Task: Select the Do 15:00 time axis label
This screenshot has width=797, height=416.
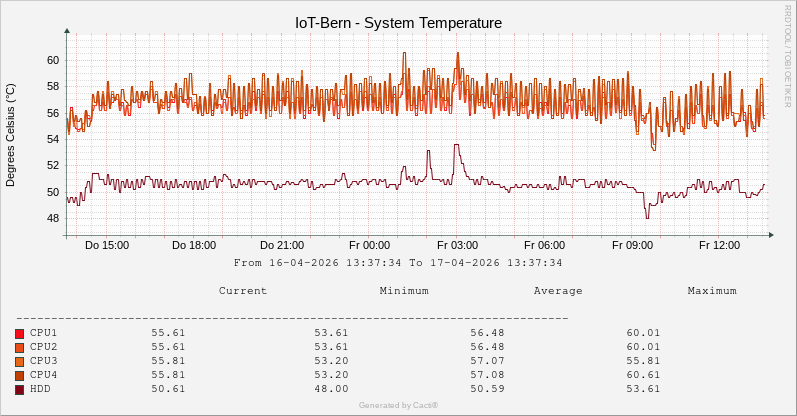Action: [107, 245]
